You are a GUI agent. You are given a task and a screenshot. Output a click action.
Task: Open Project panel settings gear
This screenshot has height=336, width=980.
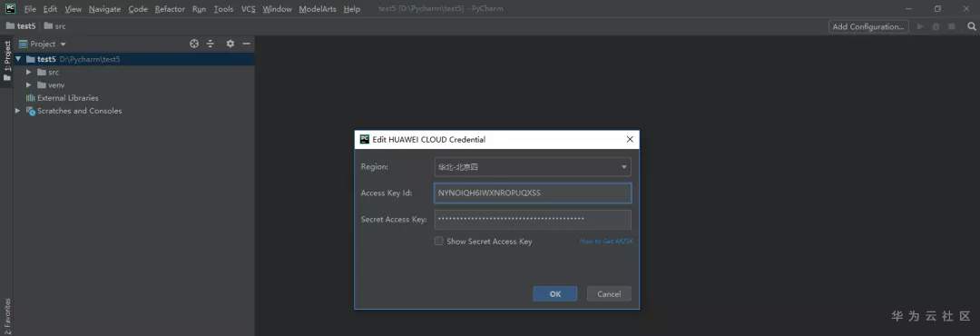[230, 44]
